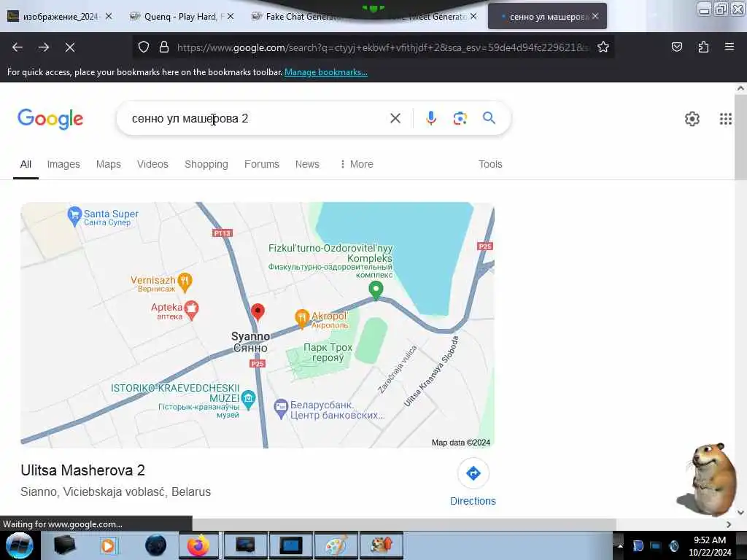Click the site security padlock icon
The height and width of the screenshot is (560, 747).
tap(164, 47)
